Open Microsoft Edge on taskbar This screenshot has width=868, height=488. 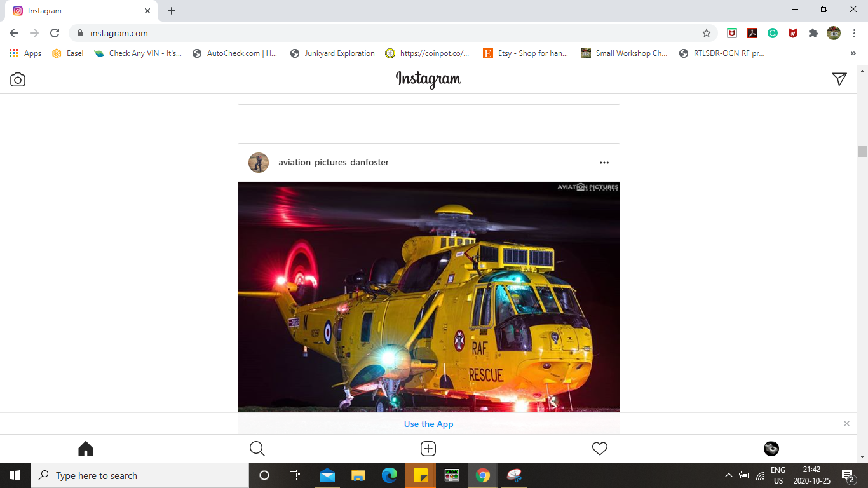click(x=390, y=475)
